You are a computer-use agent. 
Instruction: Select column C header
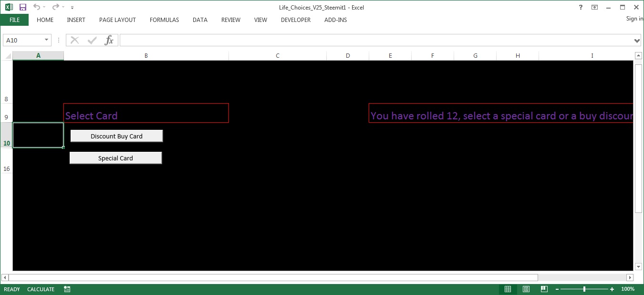[x=278, y=56]
